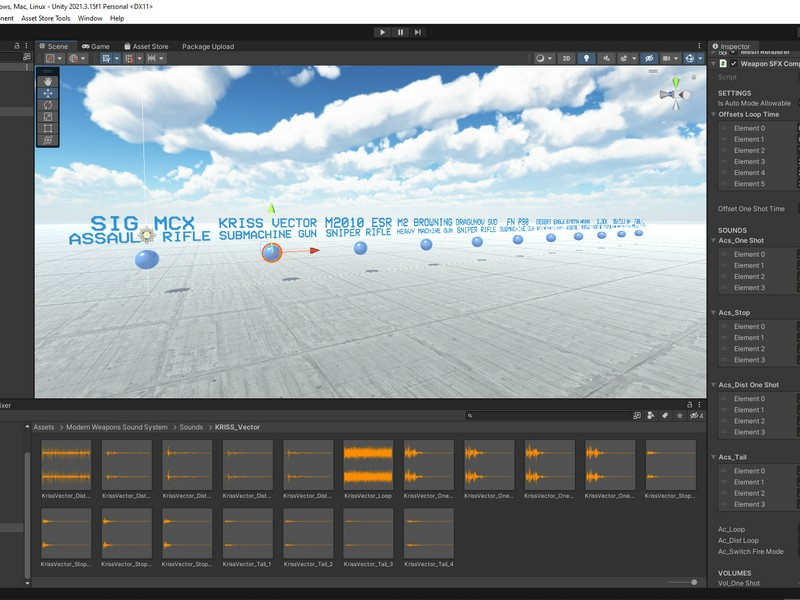Viewport: 800px width, 600px height.
Task: Toggle hidden objects visibility in scene
Action: (x=649, y=58)
